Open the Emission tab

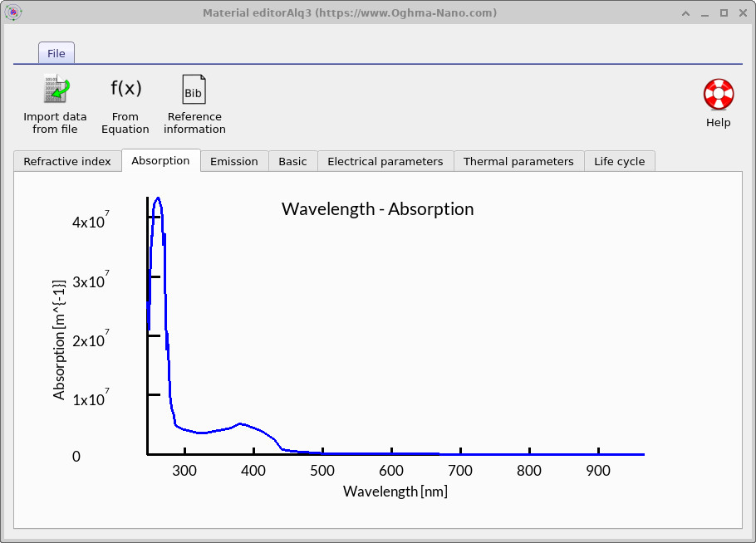[x=234, y=161]
